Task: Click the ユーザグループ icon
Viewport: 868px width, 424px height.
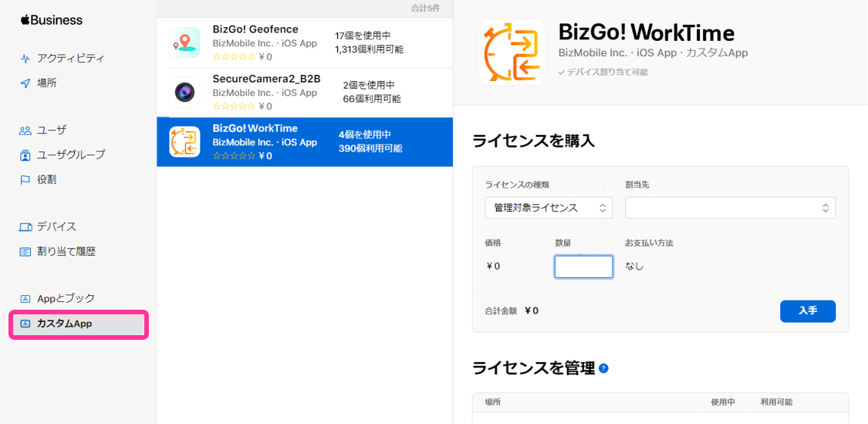Action: pos(25,155)
